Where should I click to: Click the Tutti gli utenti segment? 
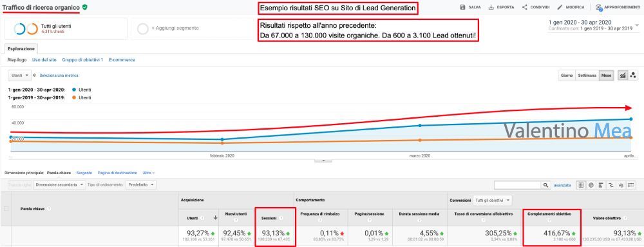(x=66, y=29)
